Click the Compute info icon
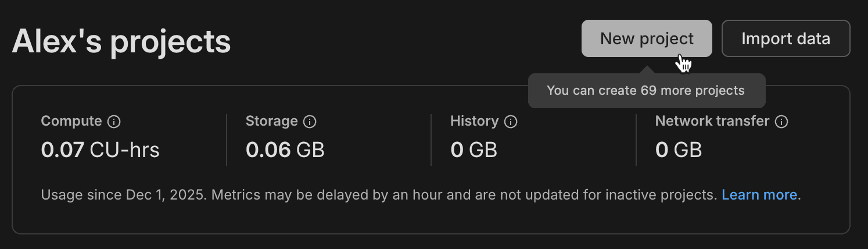 pyautogui.click(x=114, y=122)
